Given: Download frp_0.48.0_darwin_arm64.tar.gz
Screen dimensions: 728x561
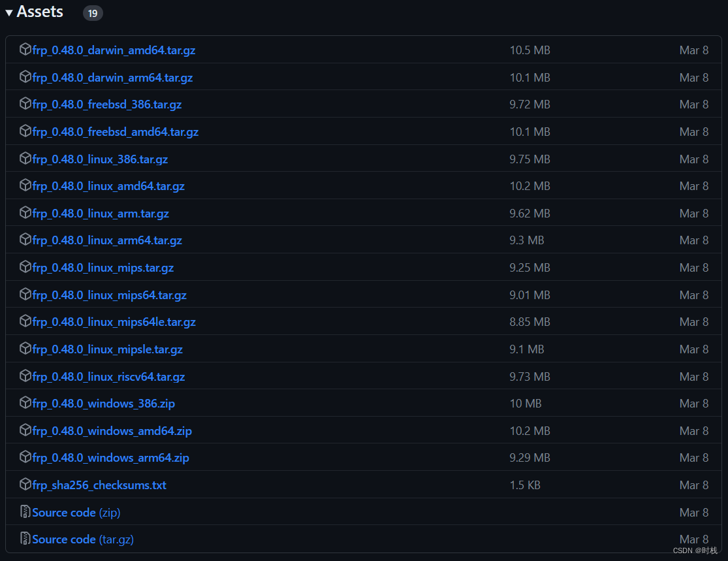Looking at the screenshot, I should click(x=112, y=78).
